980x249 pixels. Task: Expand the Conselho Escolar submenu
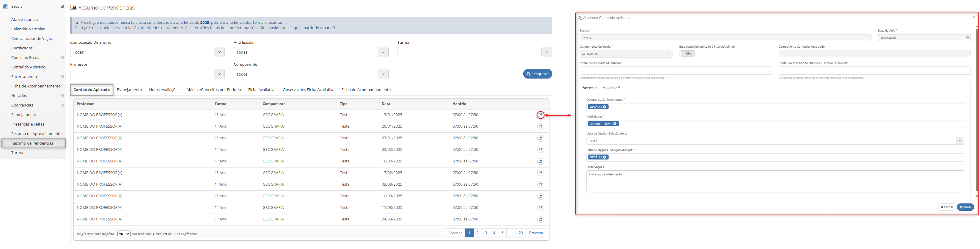click(x=62, y=58)
